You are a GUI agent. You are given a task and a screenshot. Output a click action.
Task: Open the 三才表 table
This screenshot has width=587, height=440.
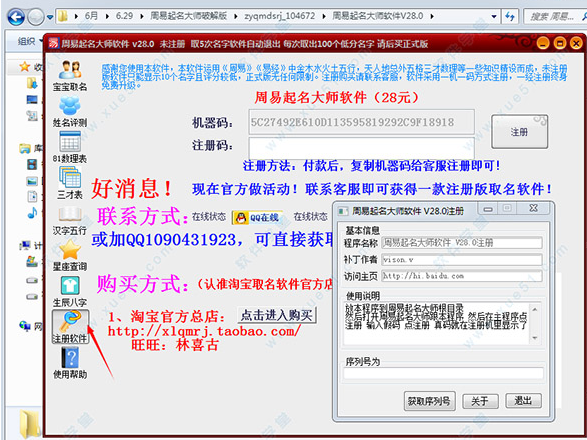(x=70, y=183)
